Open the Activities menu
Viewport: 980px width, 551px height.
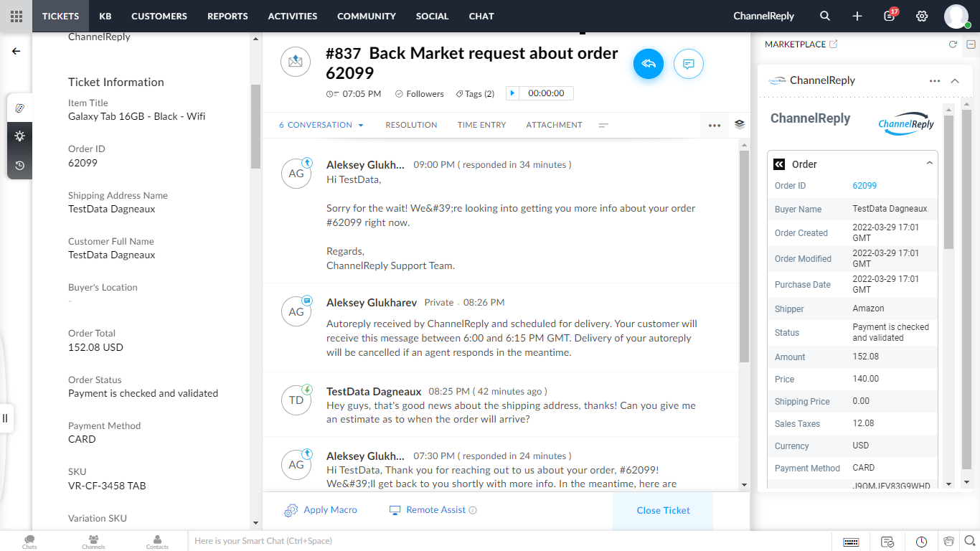[293, 16]
